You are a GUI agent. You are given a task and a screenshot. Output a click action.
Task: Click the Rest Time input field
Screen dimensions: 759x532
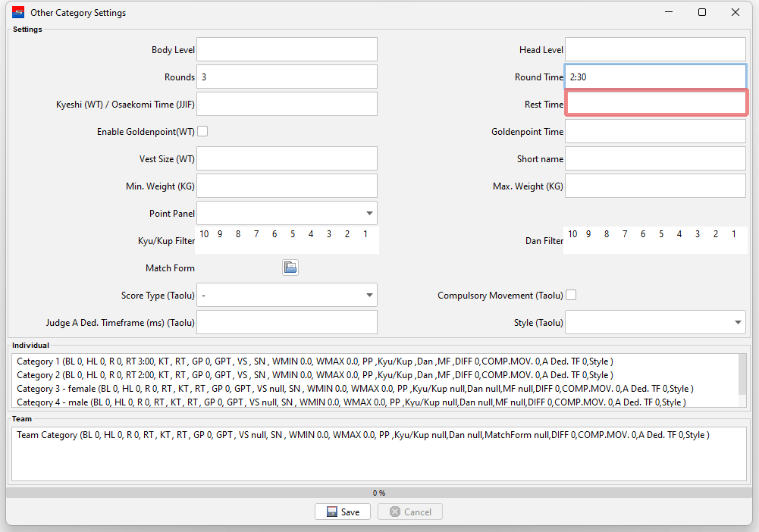(656, 104)
